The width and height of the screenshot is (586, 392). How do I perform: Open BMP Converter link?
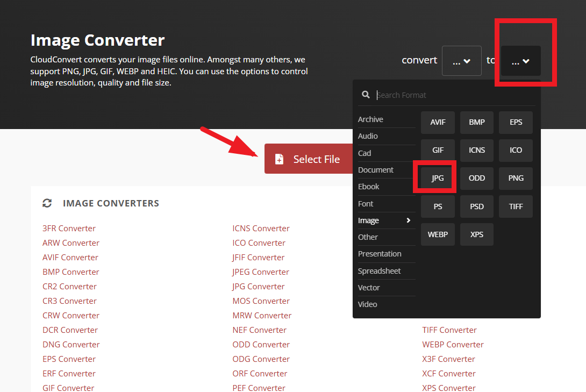click(70, 272)
